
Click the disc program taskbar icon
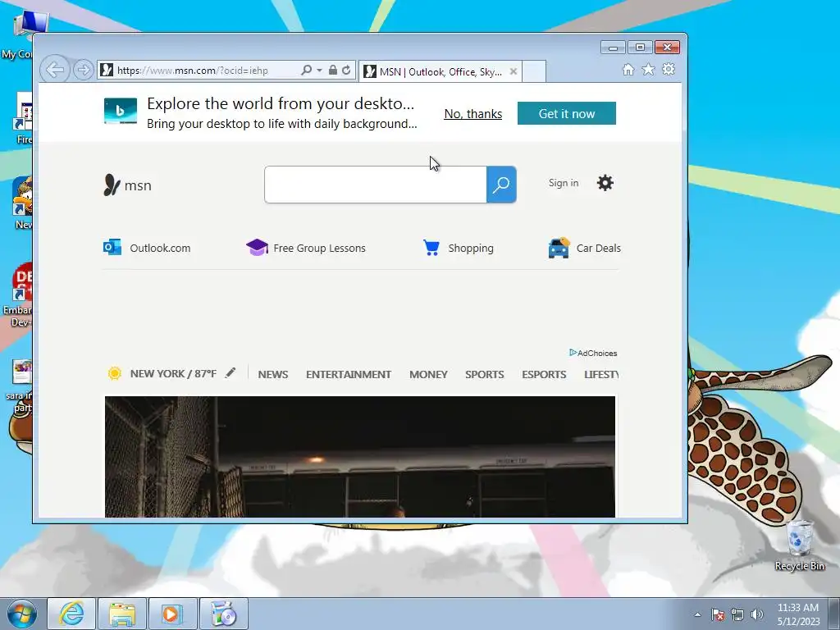pos(223,614)
